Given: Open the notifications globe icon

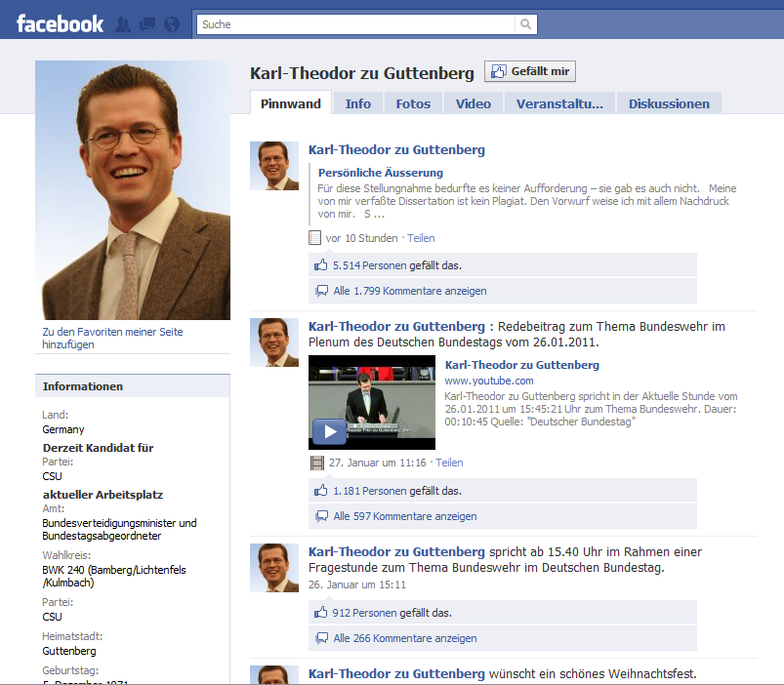Looking at the screenshot, I should point(172,24).
